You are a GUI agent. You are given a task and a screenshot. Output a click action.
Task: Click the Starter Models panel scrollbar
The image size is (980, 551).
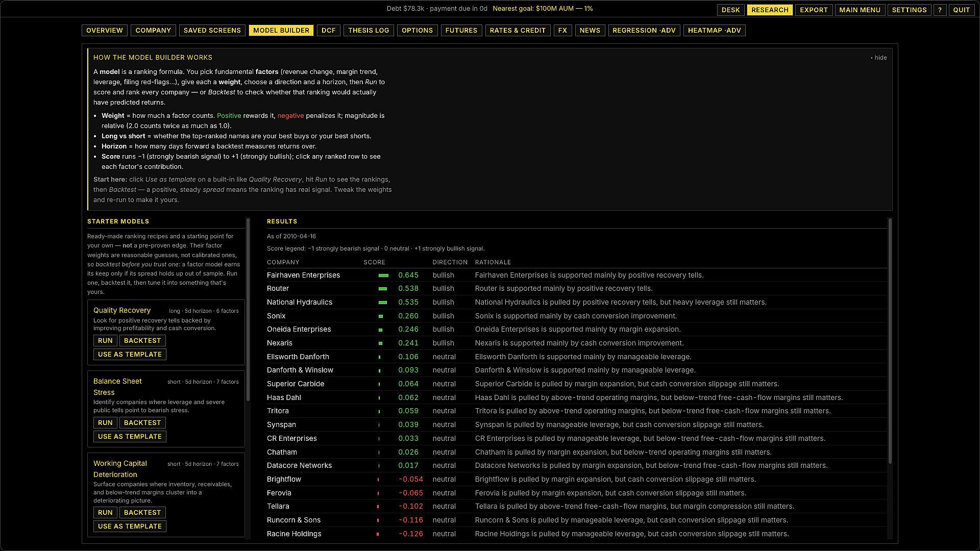coord(248,309)
